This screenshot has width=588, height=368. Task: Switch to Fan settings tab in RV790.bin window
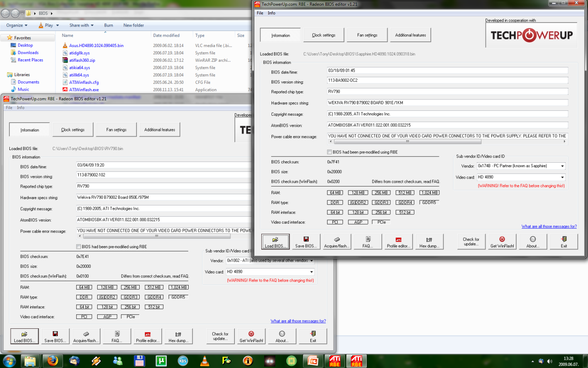[x=116, y=130]
